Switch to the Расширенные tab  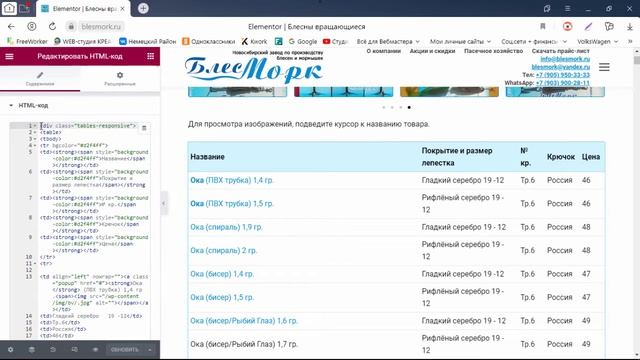point(120,79)
